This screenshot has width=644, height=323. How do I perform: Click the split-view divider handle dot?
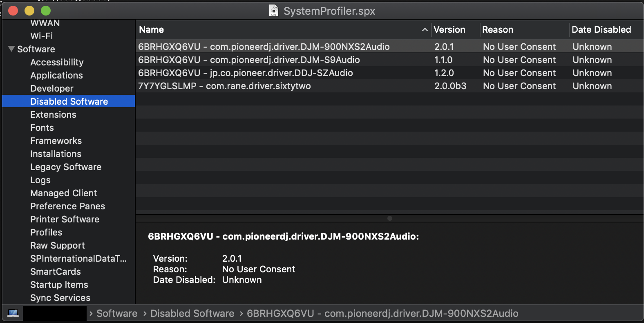coord(390,218)
